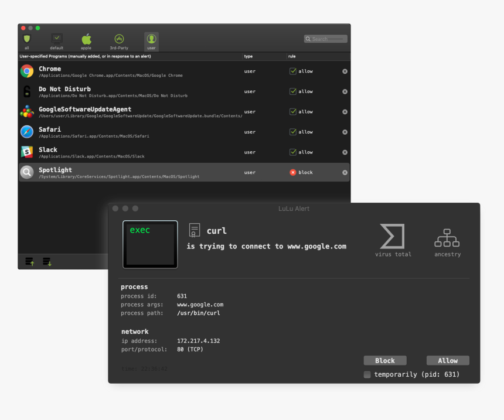
Task: Open the 'apple' rules tab
Action: pos(86,42)
